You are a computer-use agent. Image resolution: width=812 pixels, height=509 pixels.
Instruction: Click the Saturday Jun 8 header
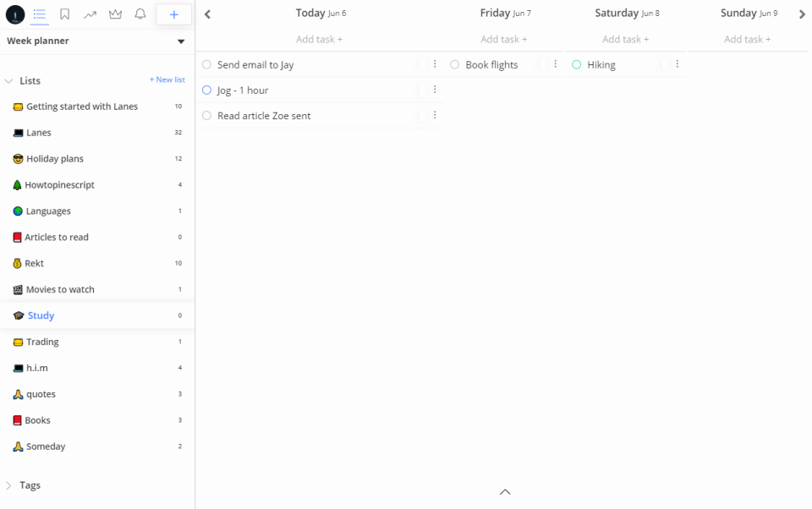(627, 13)
